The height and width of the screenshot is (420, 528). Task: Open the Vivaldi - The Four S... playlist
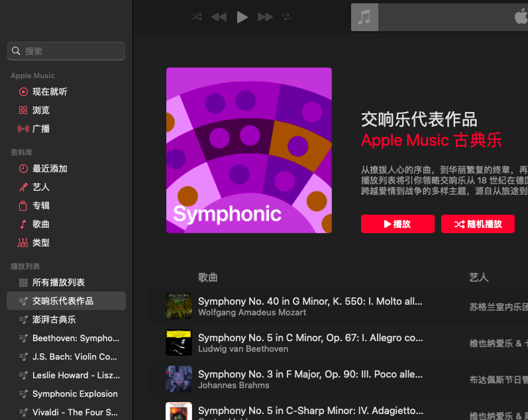66,412
